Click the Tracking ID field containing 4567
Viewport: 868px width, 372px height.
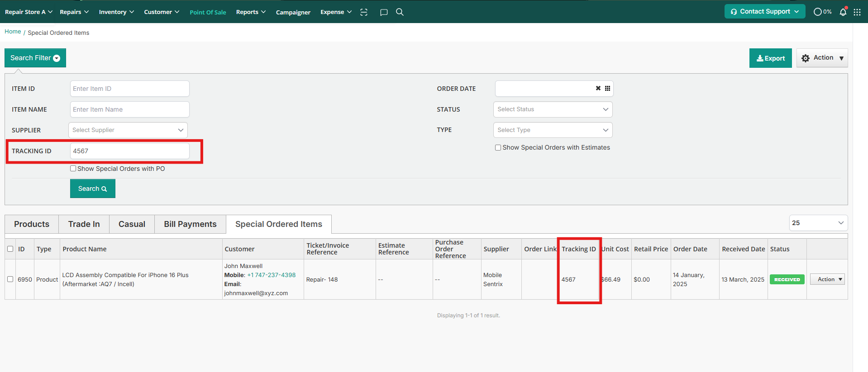click(129, 151)
